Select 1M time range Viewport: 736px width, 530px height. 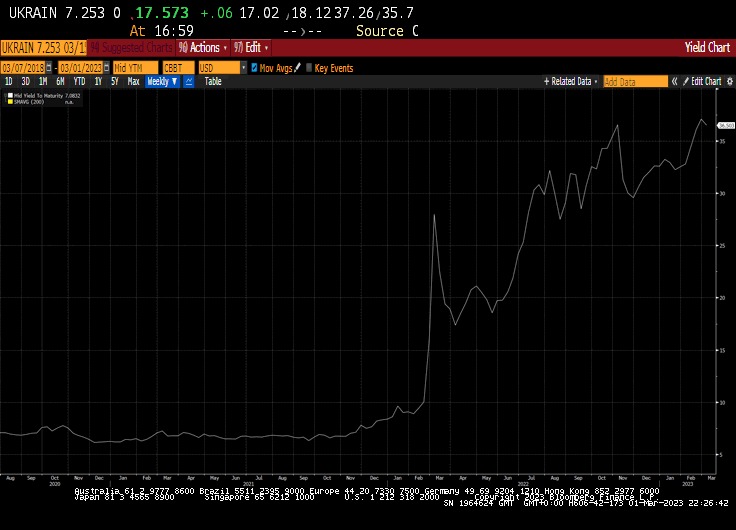pos(43,82)
